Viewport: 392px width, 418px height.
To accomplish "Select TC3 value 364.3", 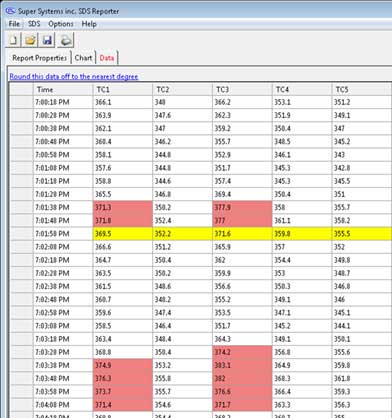I will [x=242, y=339].
